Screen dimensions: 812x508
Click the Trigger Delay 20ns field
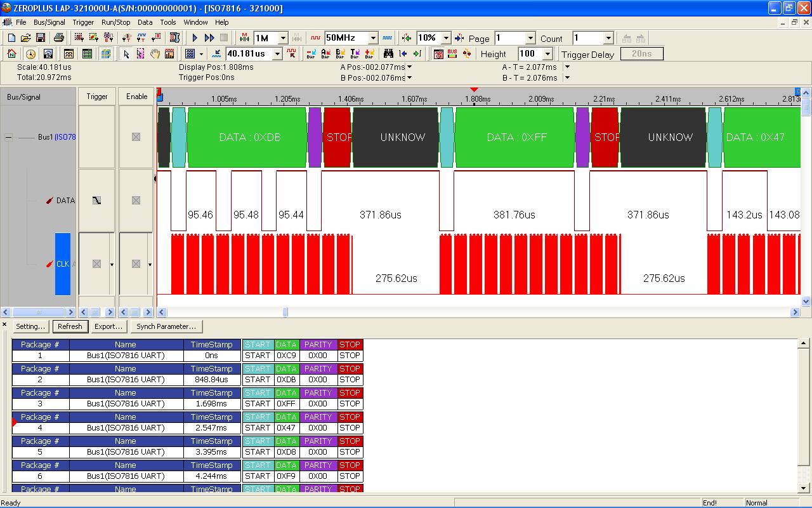click(641, 54)
